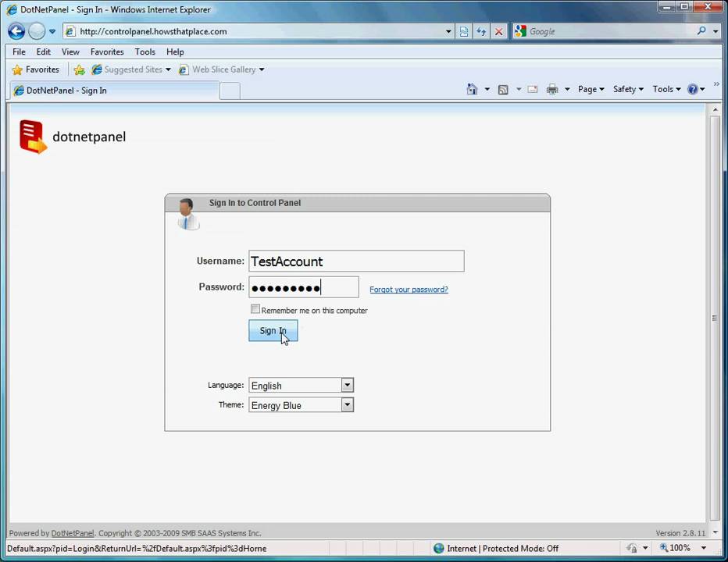This screenshot has width=728, height=562.
Task: Open the Favorites Center star button
Action: point(36,69)
